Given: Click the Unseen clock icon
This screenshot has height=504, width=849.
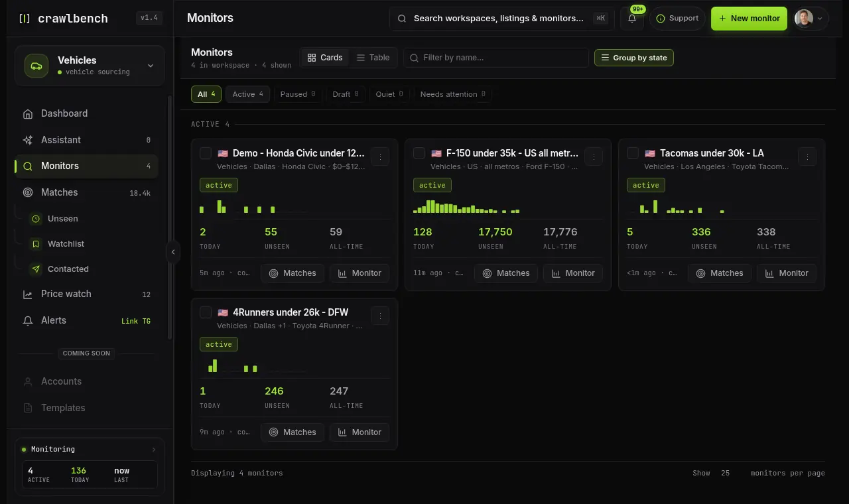Looking at the screenshot, I should pos(36,219).
